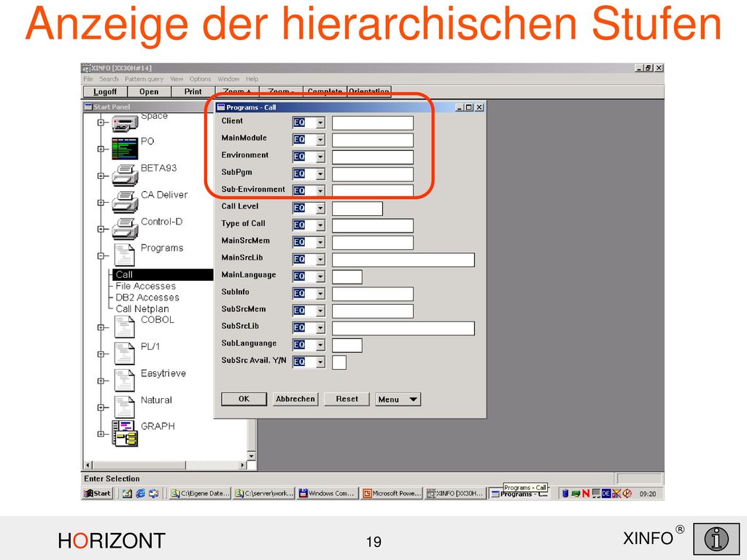Open the Options menu

pyautogui.click(x=200, y=79)
